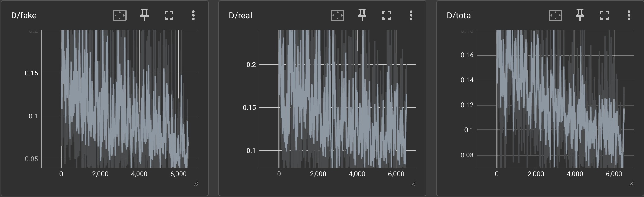Click the D/real card title
Image resolution: width=644 pixels, height=197 pixels.
pyautogui.click(x=241, y=16)
